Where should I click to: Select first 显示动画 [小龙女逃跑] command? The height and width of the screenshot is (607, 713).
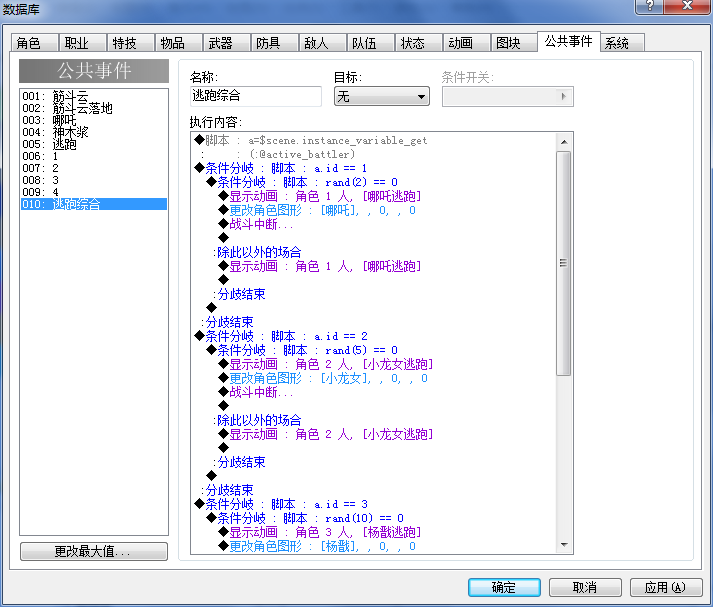(326, 365)
